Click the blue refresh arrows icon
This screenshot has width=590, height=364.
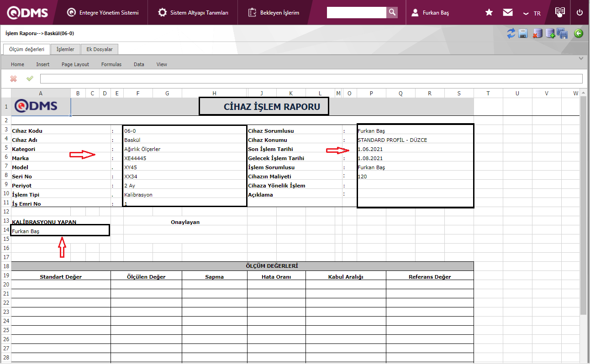511,33
